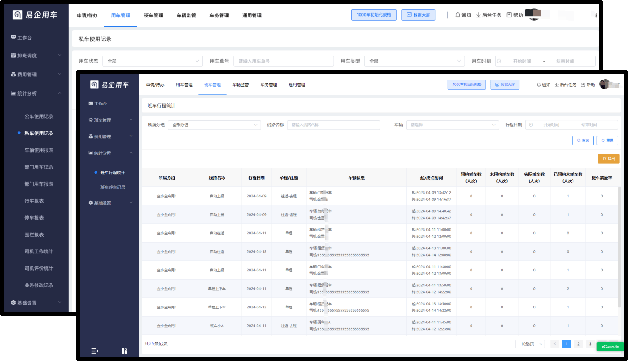Click the user avatar in back window header
Viewport: 629px width, 362px height.
533,14
